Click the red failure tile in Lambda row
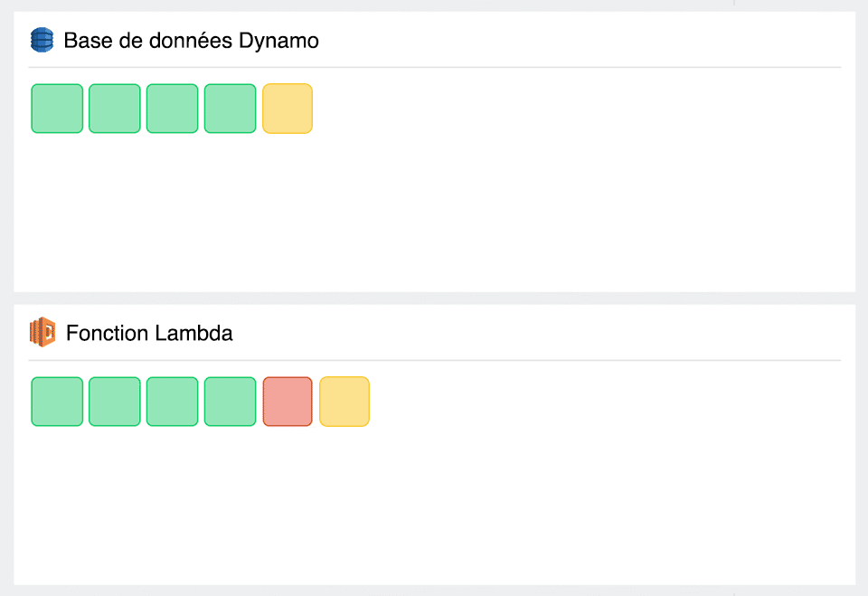This screenshot has width=868, height=596. coord(287,401)
